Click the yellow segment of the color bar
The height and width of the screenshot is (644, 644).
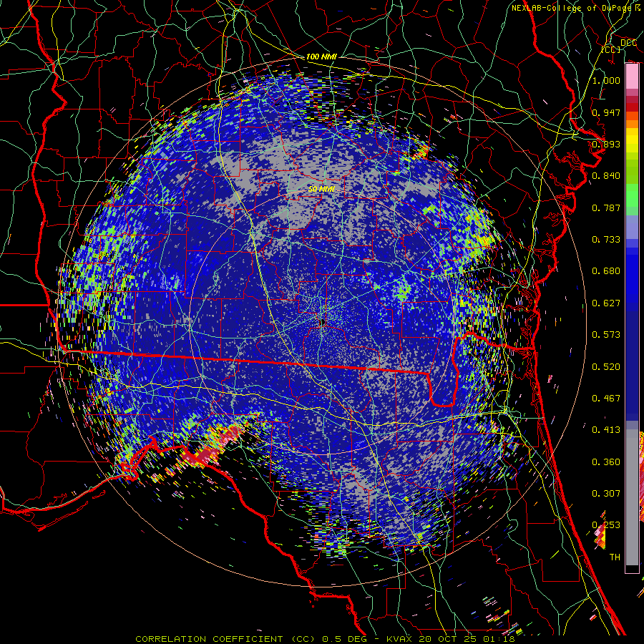click(x=632, y=140)
